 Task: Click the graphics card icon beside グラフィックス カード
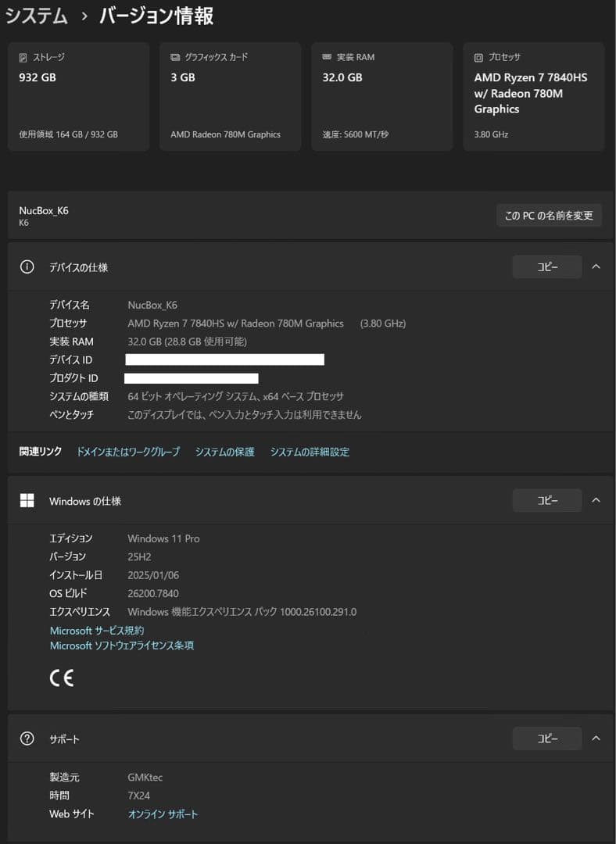tap(175, 57)
